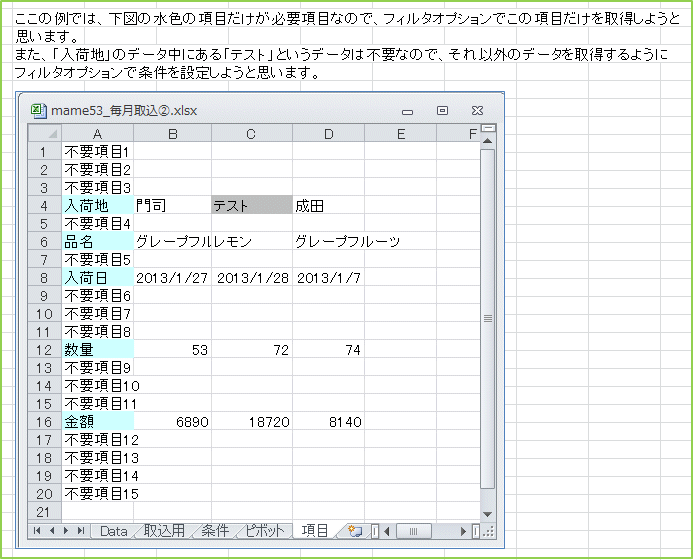Viewport: 693px width, 560px height.
Task: Click the 不要項目12 cell
Action: [x=98, y=440]
